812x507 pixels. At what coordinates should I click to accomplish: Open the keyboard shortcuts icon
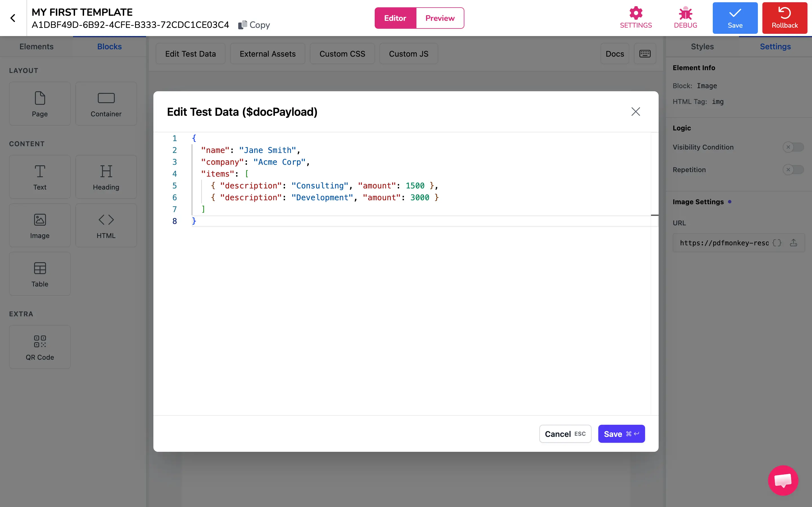[x=645, y=53]
